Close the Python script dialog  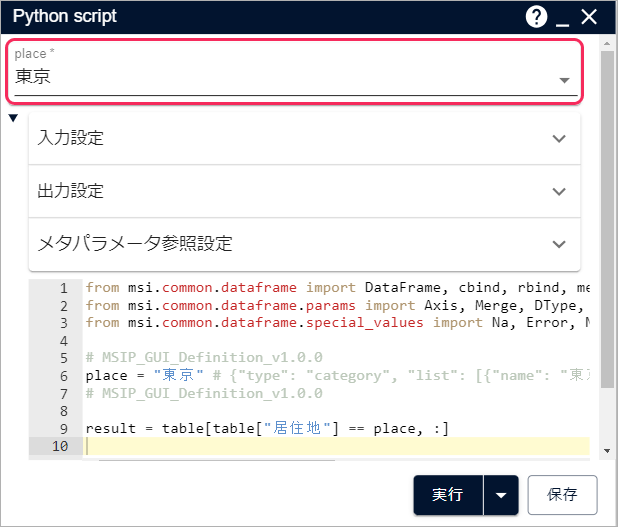click(x=589, y=17)
